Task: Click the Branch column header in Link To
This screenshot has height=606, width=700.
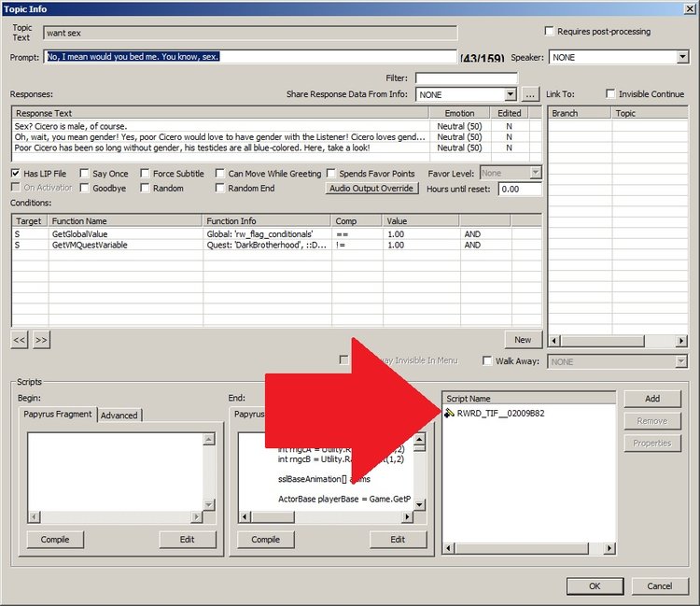Action: pos(580,113)
